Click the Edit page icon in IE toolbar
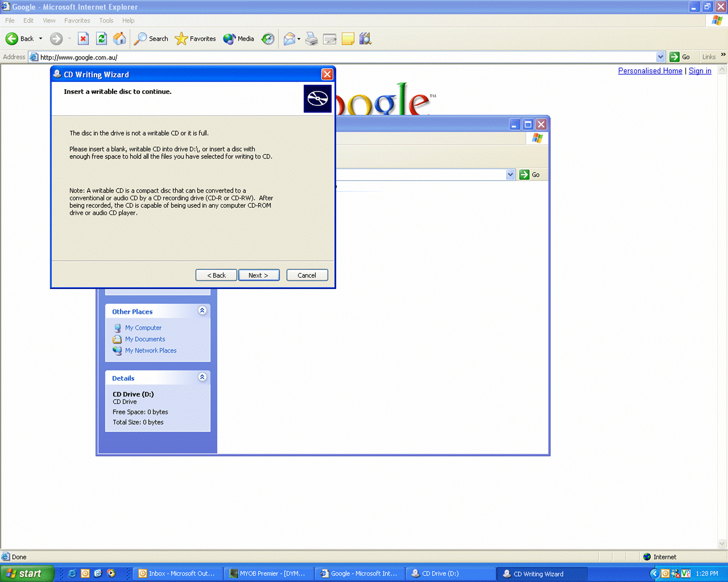The width and height of the screenshot is (728, 582). [x=330, y=39]
